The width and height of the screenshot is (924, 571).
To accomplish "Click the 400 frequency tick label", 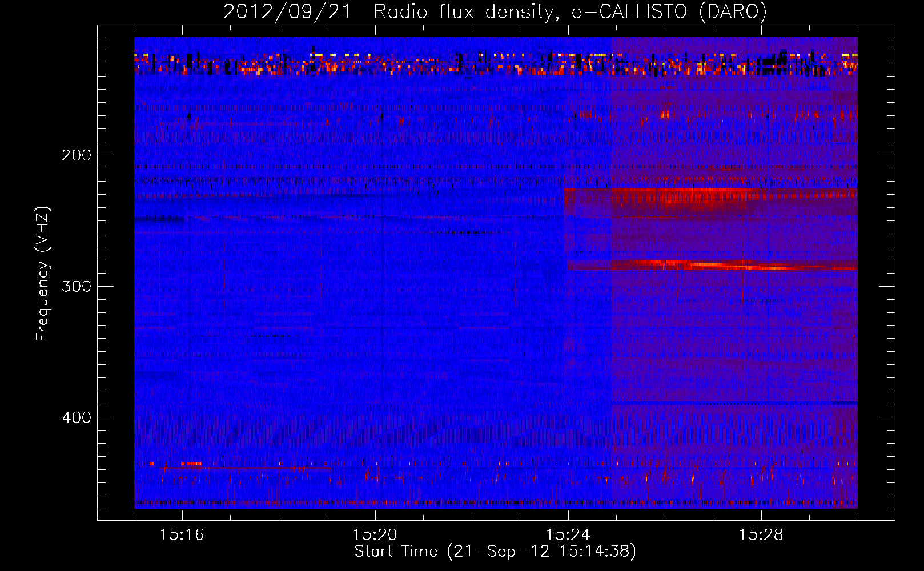I will pyautogui.click(x=77, y=417).
